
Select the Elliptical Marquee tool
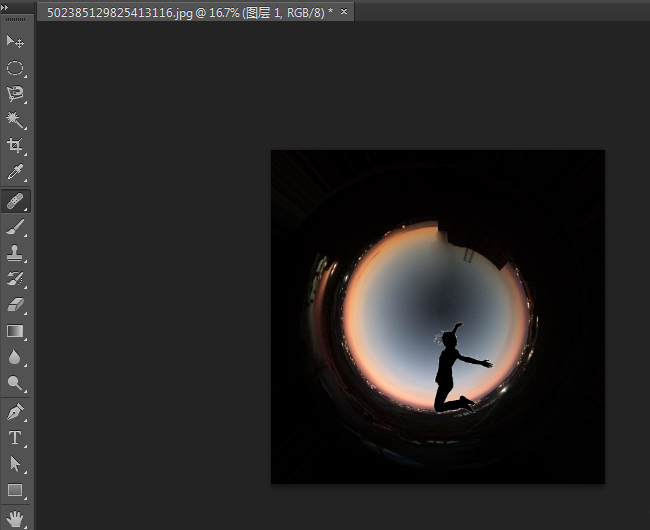(15, 68)
